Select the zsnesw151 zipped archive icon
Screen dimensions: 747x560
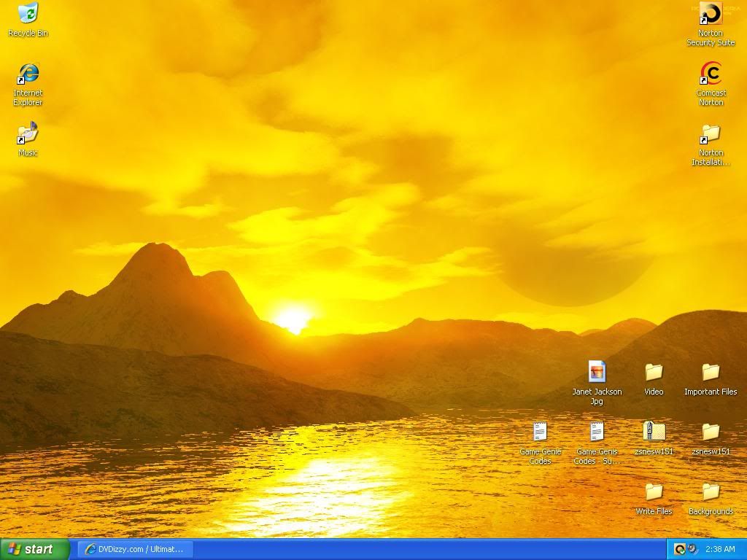654,432
